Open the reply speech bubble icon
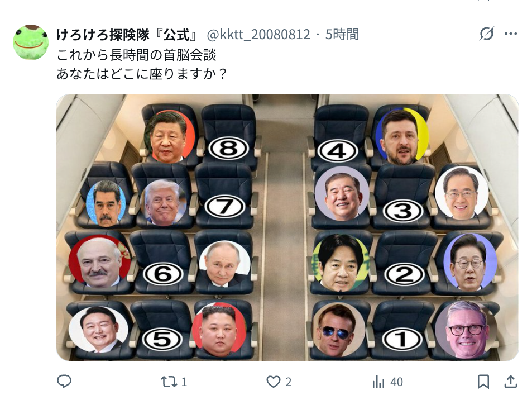This screenshot has height=395, width=532. click(x=64, y=382)
